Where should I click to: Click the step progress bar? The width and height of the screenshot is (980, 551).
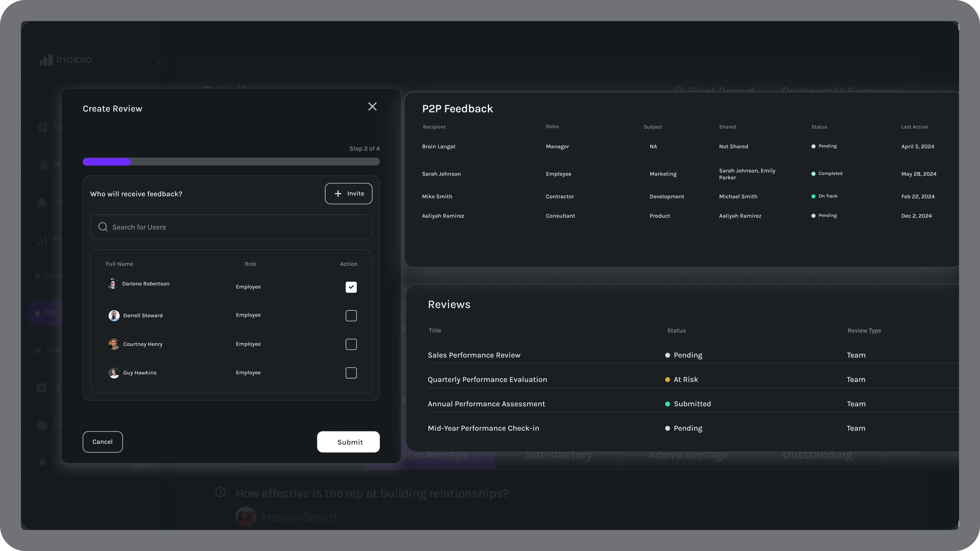tap(231, 162)
